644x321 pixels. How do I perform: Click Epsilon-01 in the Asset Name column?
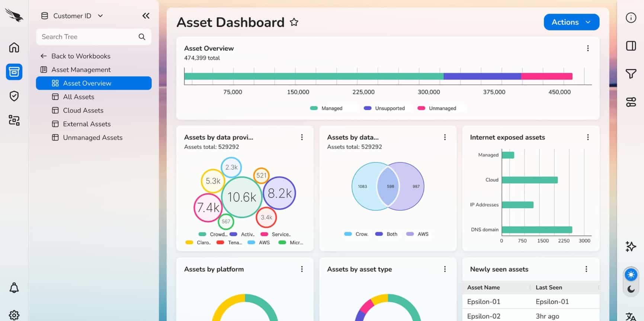[x=484, y=302]
